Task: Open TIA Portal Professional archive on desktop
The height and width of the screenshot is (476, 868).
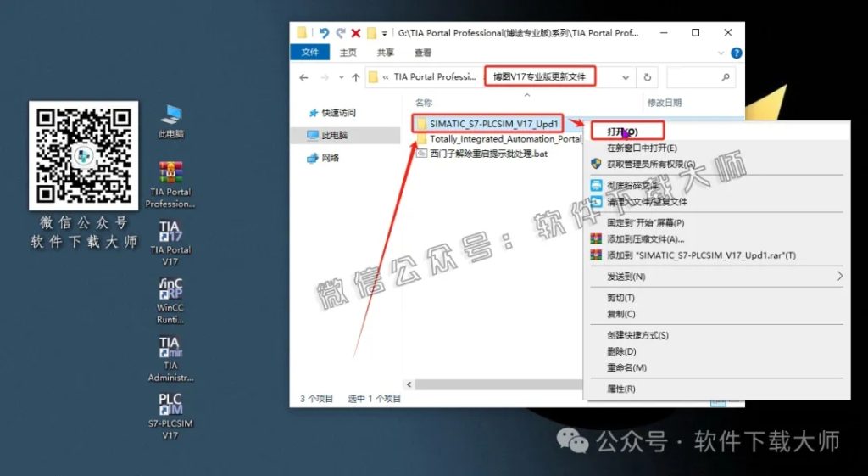Action: click(x=170, y=184)
